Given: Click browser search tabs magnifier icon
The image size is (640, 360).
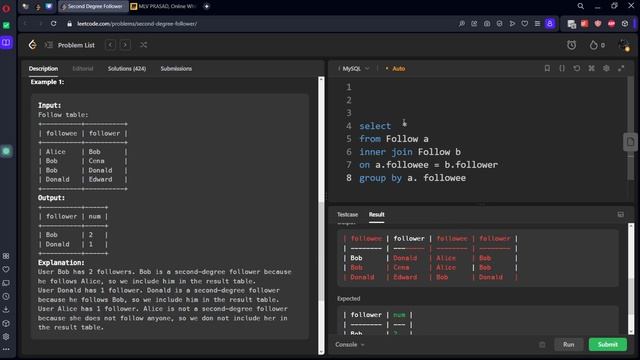Looking at the screenshot, I should (580, 6).
